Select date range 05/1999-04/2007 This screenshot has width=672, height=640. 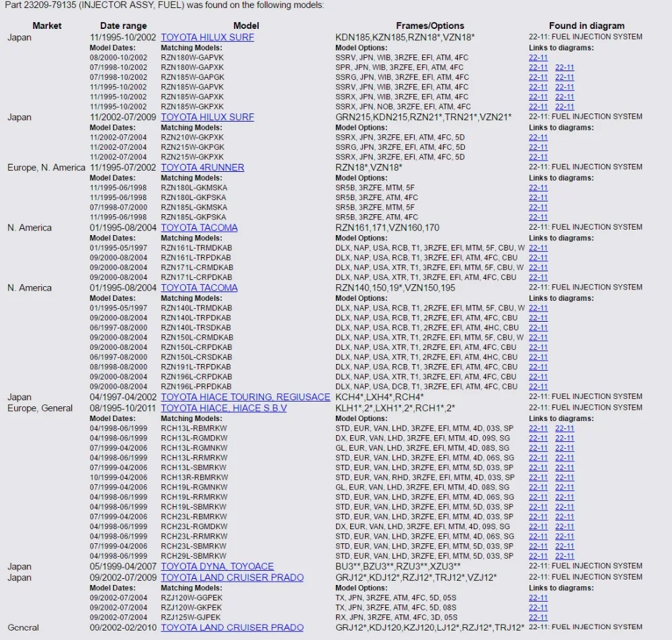tap(123, 566)
